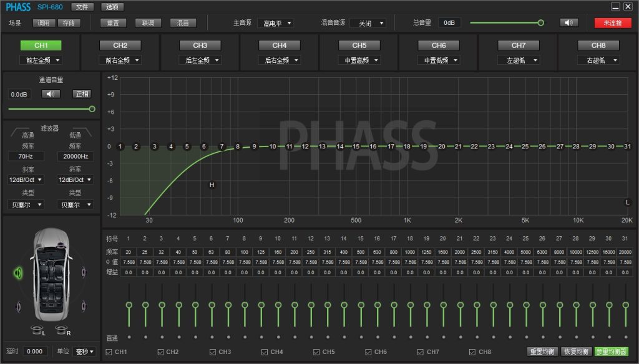The width and height of the screenshot is (639, 364).
Task: Mute the channel volume speaker icon
Action: 51,94
